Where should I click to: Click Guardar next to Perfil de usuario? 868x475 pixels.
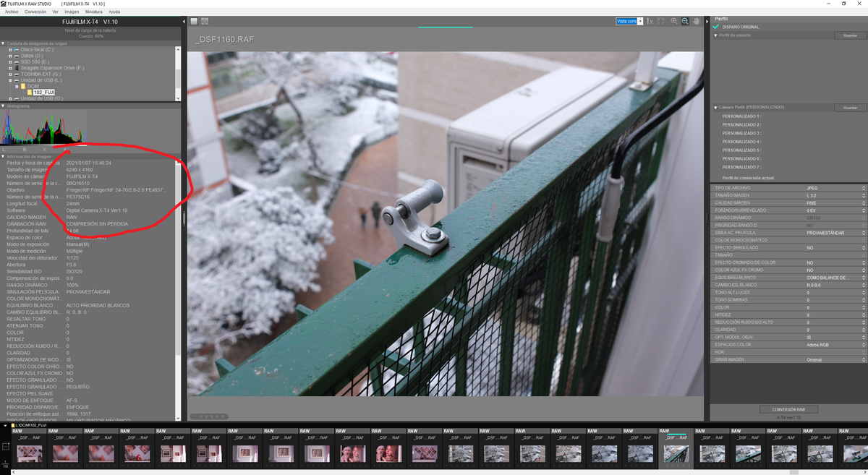(x=849, y=35)
